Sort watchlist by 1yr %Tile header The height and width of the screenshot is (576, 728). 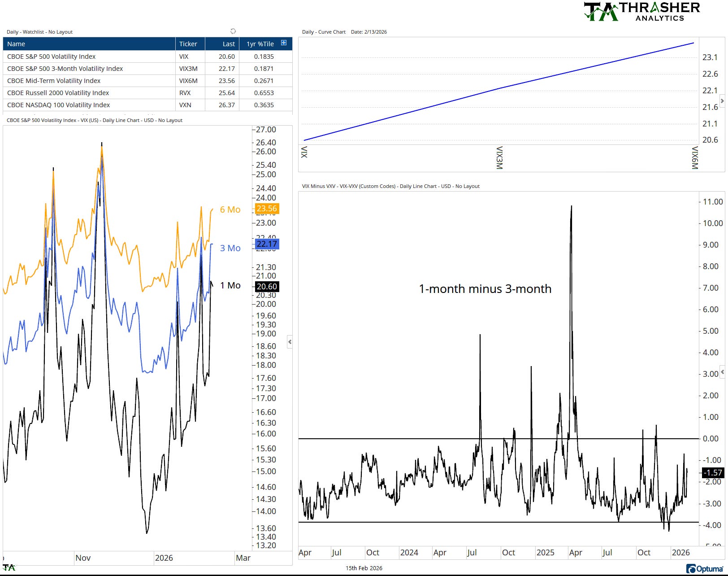click(260, 44)
